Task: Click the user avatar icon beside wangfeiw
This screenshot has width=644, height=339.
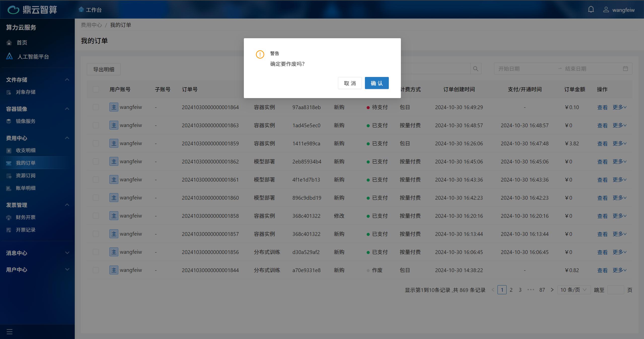Action: click(606, 10)
